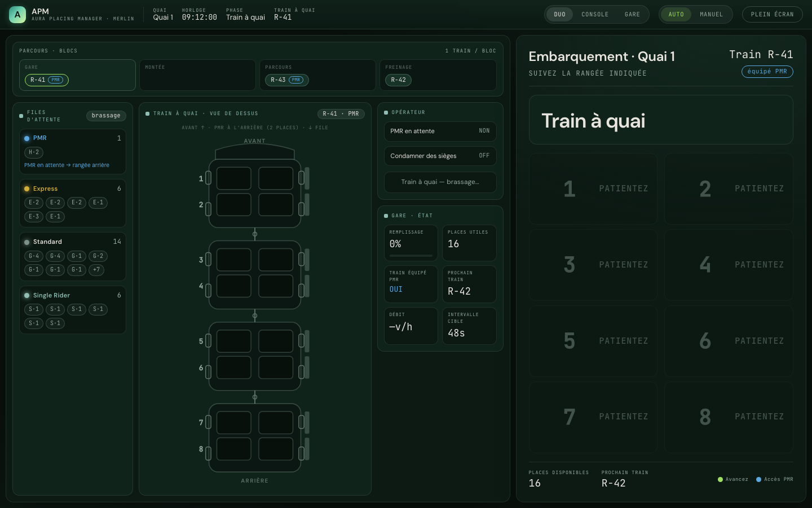Viewport: 812px width, 508px height.
Task: Click the INTERVALLE CIBLE 48s tile
Action: point(469,326)
